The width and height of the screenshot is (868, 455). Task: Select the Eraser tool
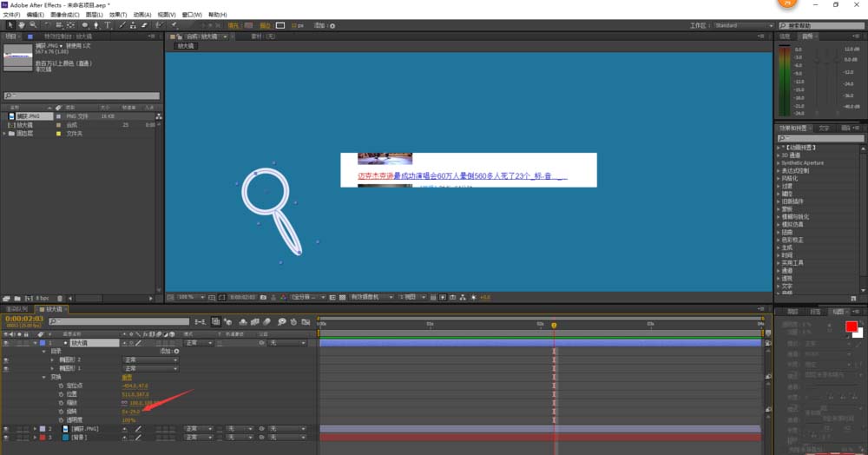coord(144,25)
